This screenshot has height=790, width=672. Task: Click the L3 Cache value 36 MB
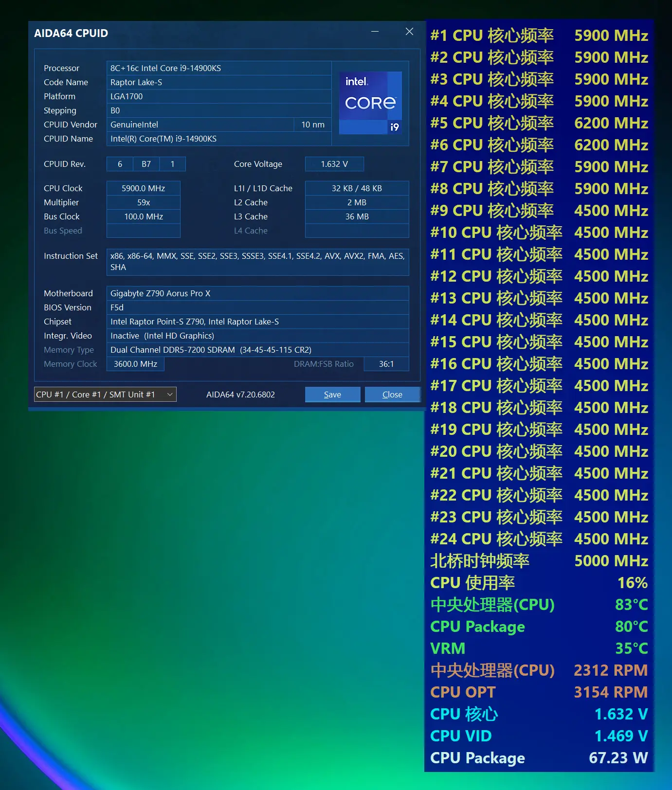click(357, 216)
